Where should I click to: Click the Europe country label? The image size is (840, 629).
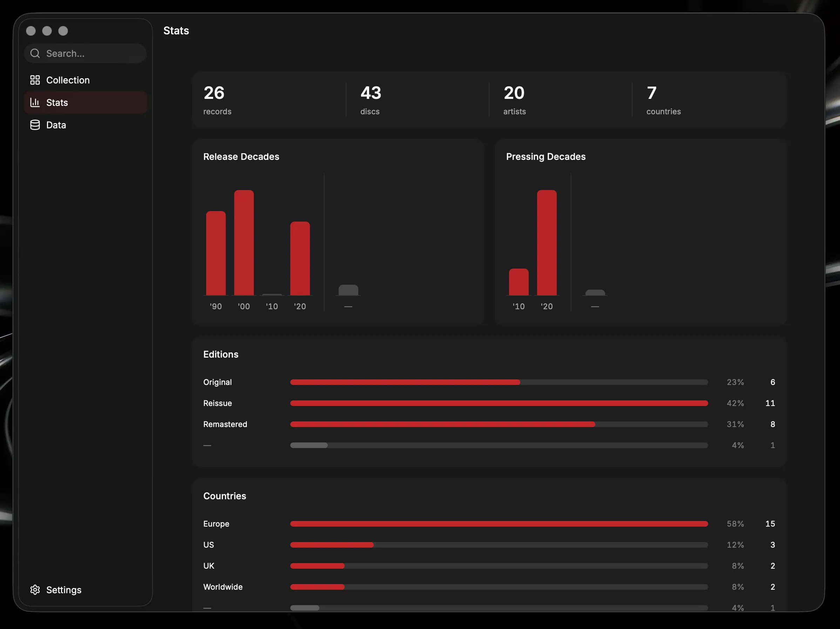pos(216,524)
